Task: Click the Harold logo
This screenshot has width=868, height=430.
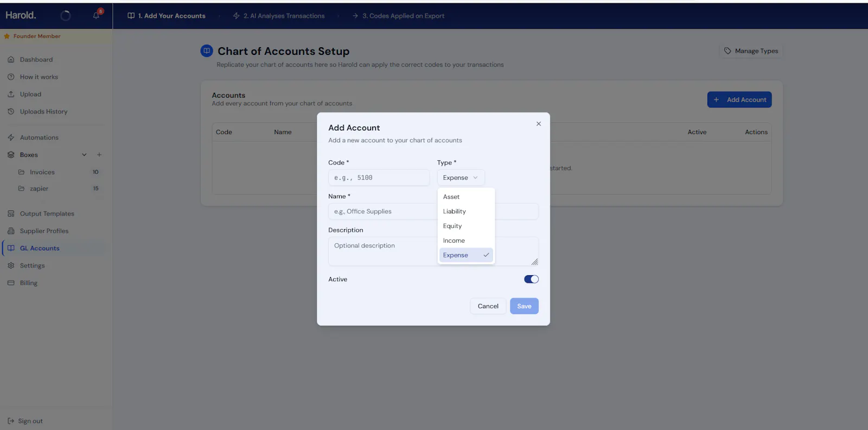Action: pyautogui.click(x=21, y=15)
